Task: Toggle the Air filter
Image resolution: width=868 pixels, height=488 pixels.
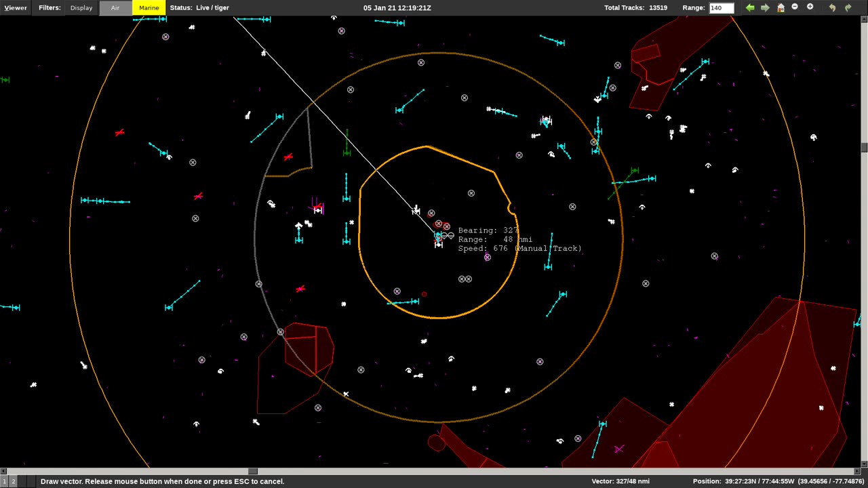Action: pos(115,8)
